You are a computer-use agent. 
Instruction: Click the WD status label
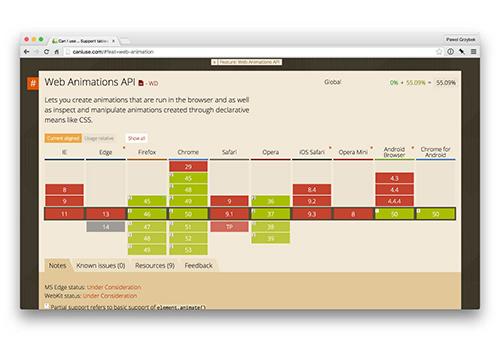(153, 83)
